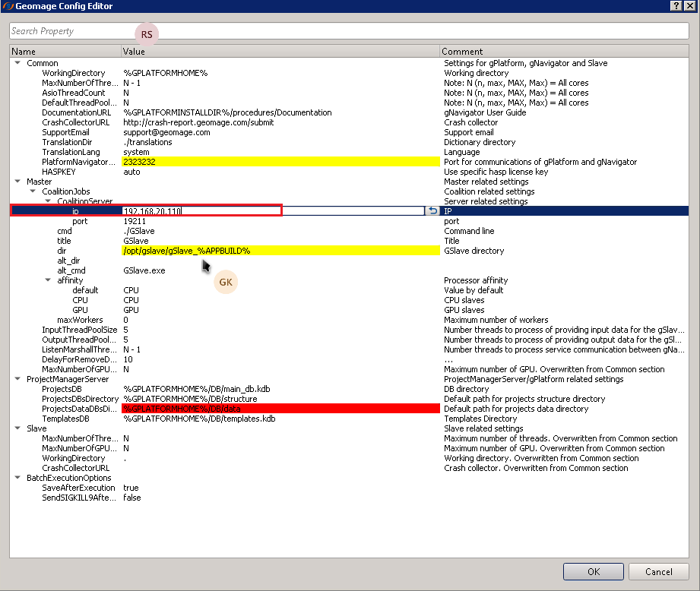Select the TranslationLang row

[349, 152]
